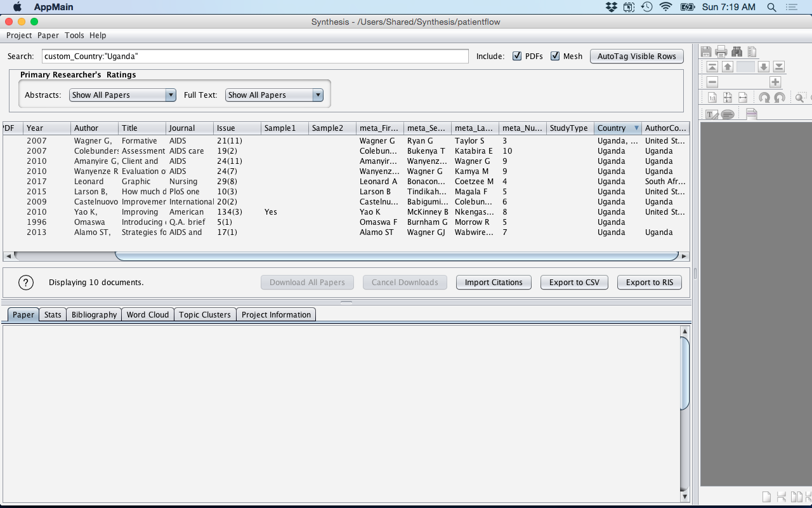The image size is (812, 508).
Task: Click Export to RIS button
Action: tap(650, 283)
